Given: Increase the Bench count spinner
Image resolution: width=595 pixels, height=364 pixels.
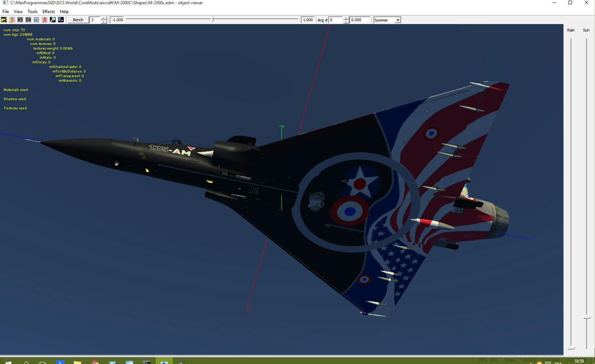Looking at the screenshot, I should pyautogui.click(x=104, y=18).
